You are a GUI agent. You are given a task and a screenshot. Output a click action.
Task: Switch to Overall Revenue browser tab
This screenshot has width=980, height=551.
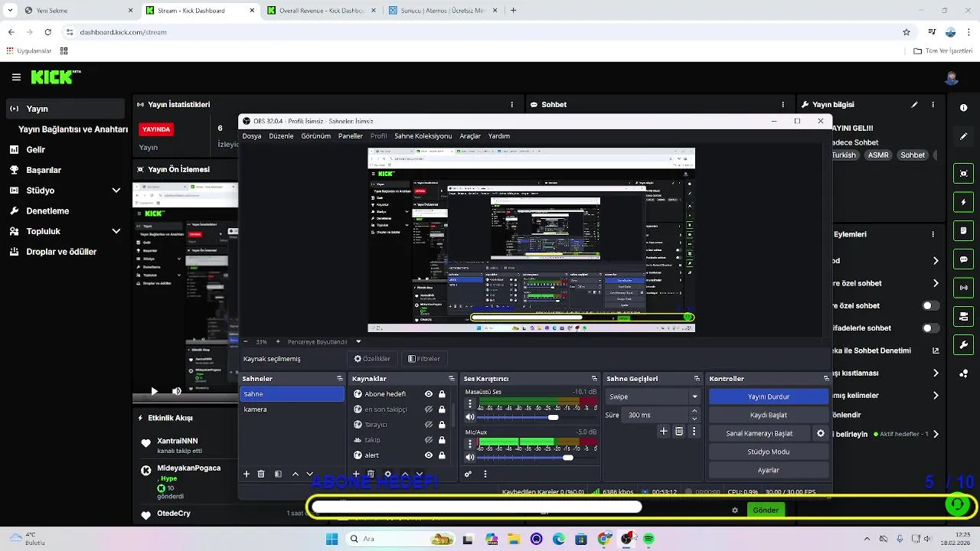coord(322,11)
